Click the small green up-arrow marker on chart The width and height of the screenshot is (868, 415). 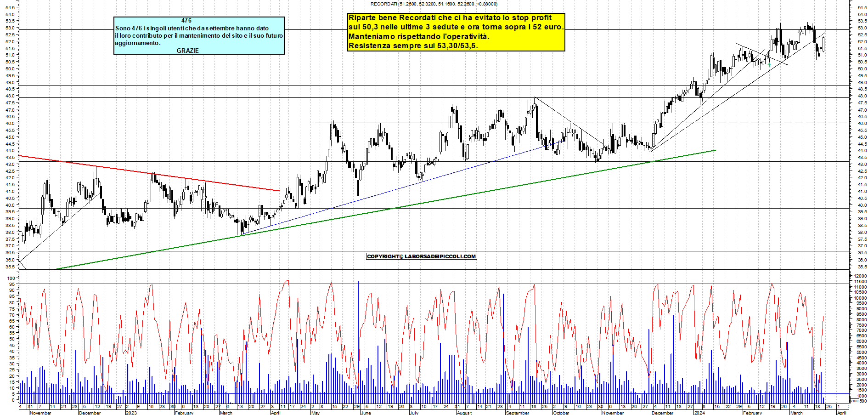[769, 65]
